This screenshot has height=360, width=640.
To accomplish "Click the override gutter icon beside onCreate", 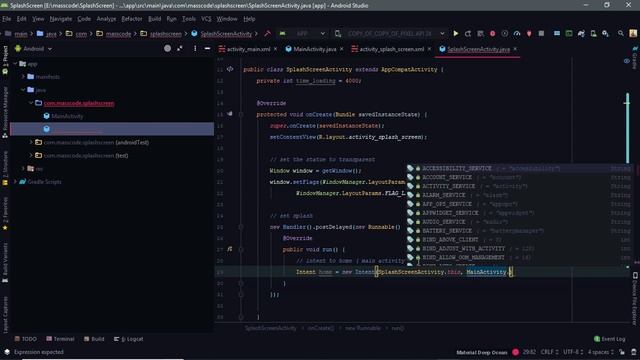I will [x=230, y=114].
